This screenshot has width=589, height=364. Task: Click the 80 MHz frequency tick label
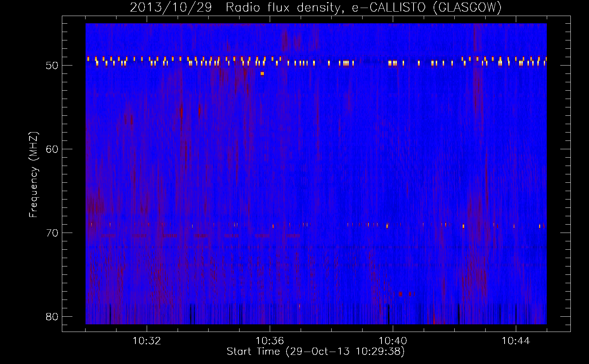click(52, 317)
